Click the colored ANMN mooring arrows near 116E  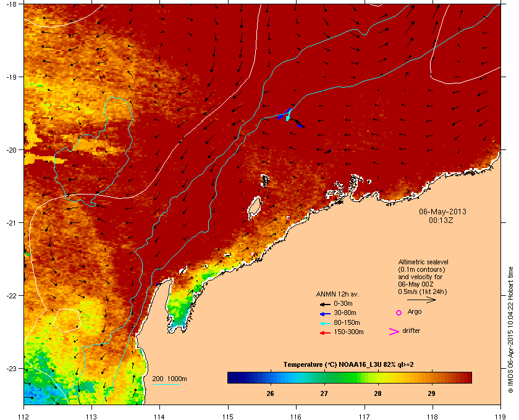(x=290, y=117)
